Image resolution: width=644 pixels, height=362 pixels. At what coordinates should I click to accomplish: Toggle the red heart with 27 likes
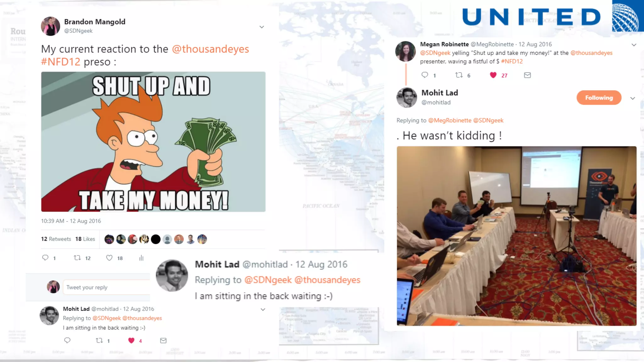point(493,75)
